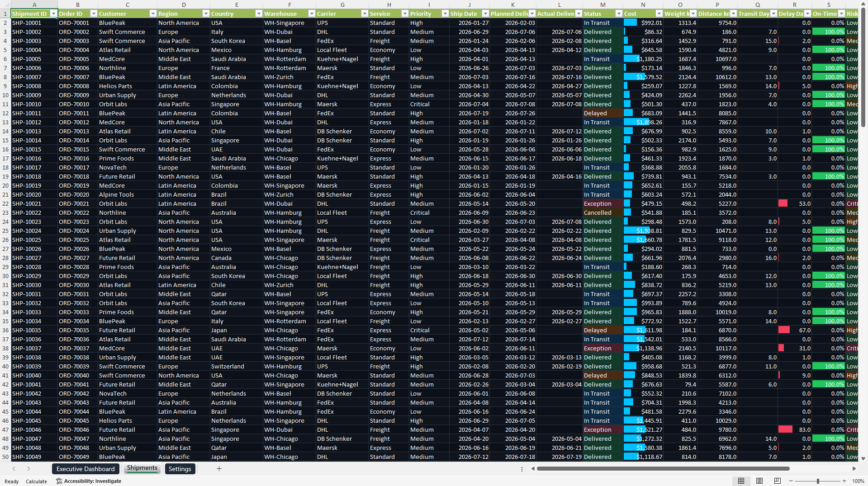Image resolution: width=868 pixels, height=486 pixels.
Task: Open the Customer column filter arrow
Action: point(153,14)
